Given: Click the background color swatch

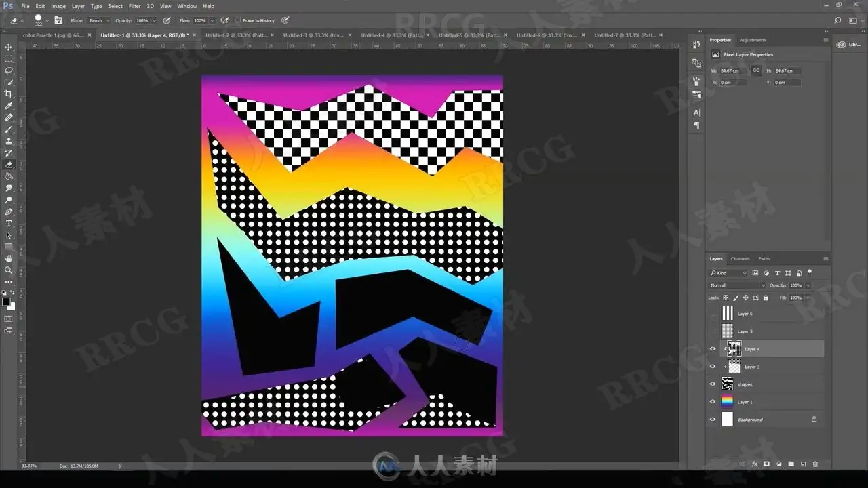Looking at the screenshot, I should click(11, 306).
